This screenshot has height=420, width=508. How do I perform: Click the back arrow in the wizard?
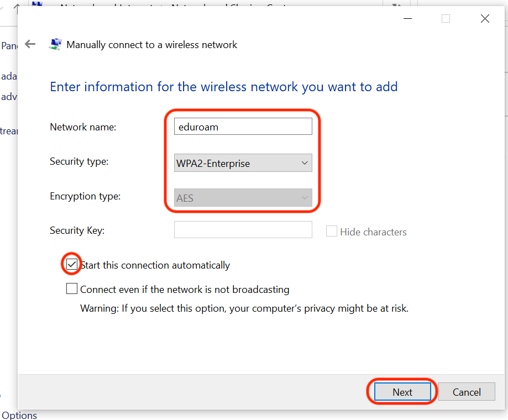30,44
